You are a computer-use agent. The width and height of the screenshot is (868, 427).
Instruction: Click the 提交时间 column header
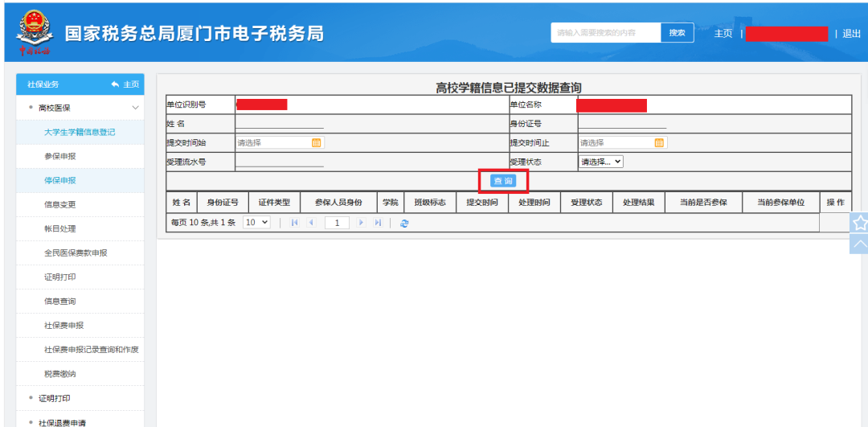click(482, 202)
